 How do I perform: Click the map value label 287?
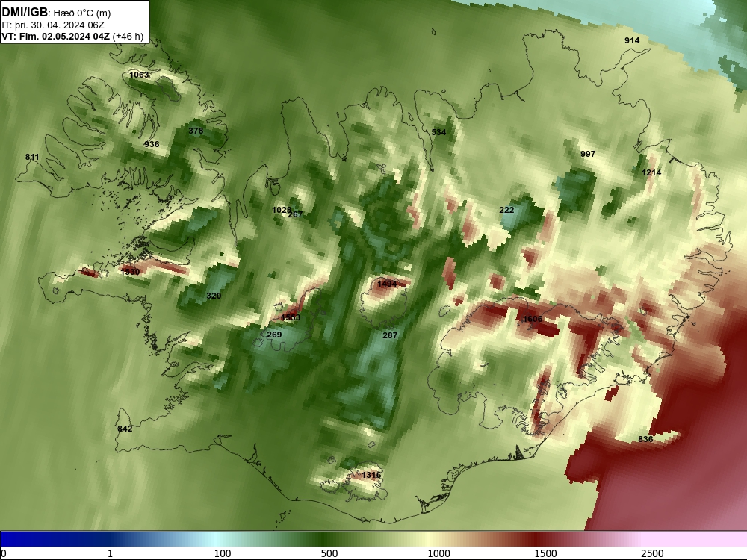click(390, 335)
